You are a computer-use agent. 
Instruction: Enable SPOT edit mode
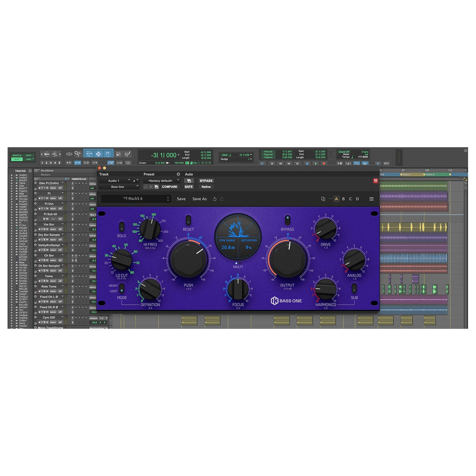coord(29,155)
